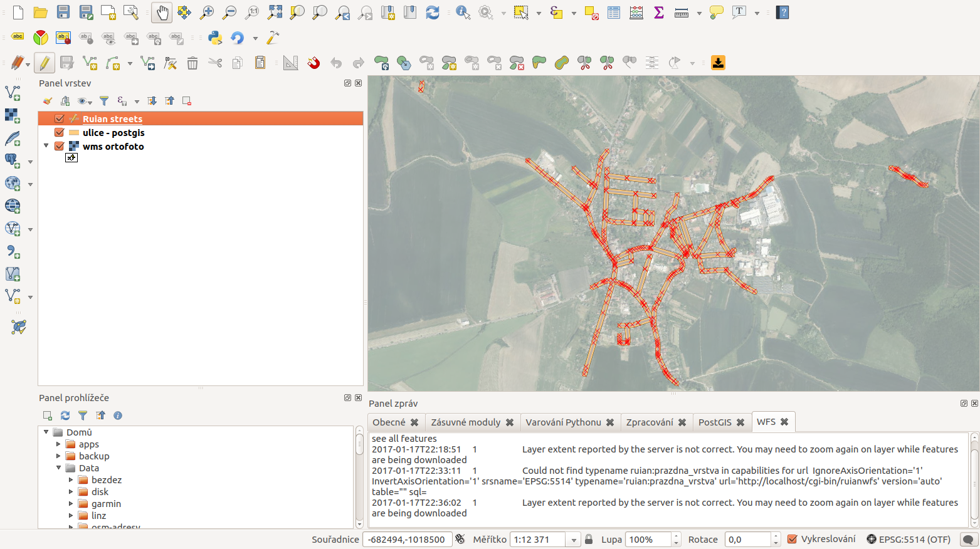Click the snapping magnet icon
Image resolution: width=980 pixels, height=549 pixels.
[x=313, y=63]
